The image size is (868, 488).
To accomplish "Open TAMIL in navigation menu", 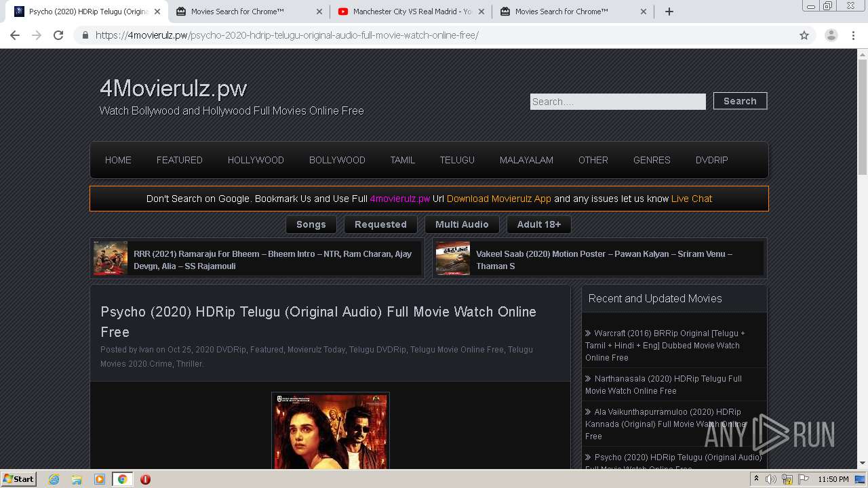I will 402,160.
